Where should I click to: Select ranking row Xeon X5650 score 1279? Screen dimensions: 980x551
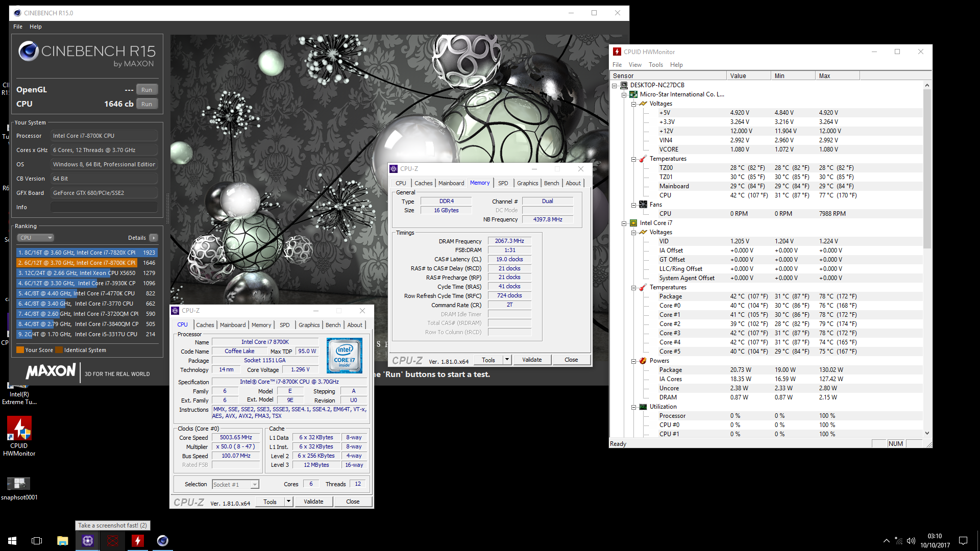(x=87, y=273)
